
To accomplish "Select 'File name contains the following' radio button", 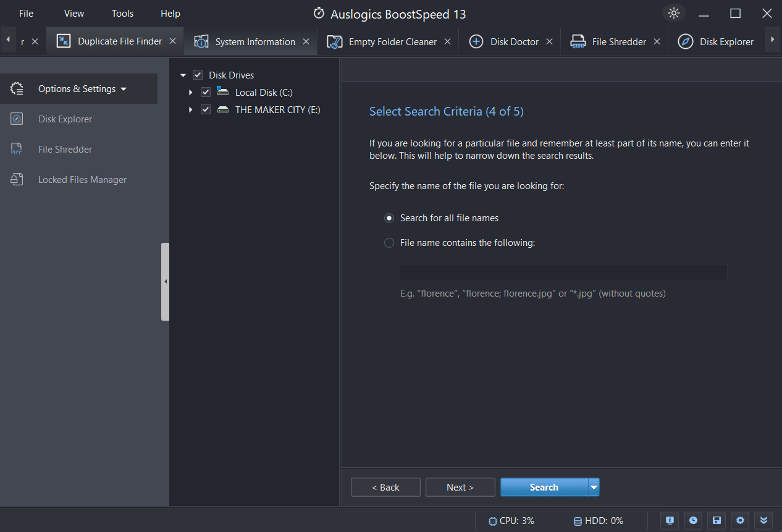I will click(x=389, y=243).
